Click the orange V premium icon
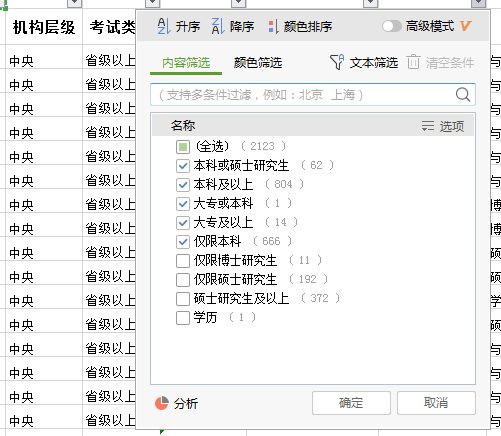501x436 pixels. (x=465, y=26)
